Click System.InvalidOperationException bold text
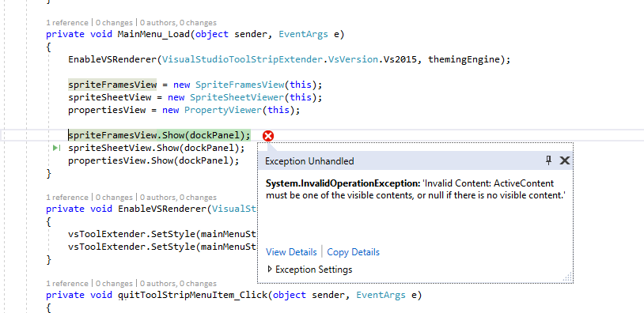 tap(343, 183)
